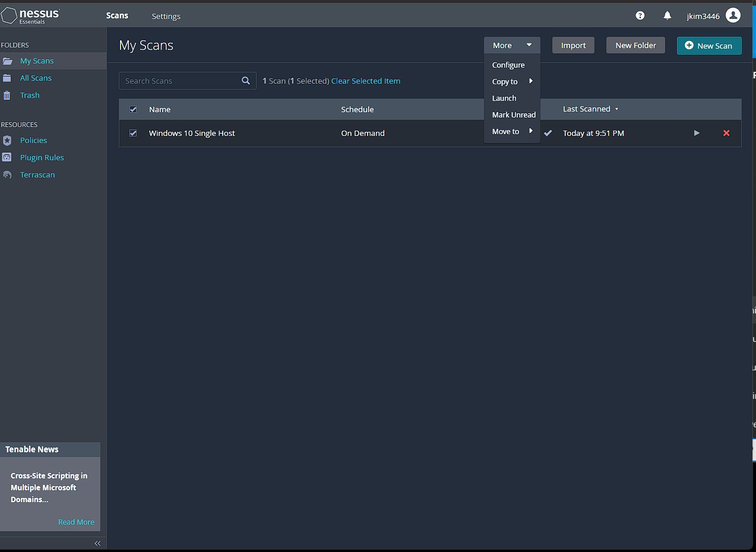Screen dimensions: 756x552
Task: Toggle the select-all checkbox in the header
Action: coord(133,109)
